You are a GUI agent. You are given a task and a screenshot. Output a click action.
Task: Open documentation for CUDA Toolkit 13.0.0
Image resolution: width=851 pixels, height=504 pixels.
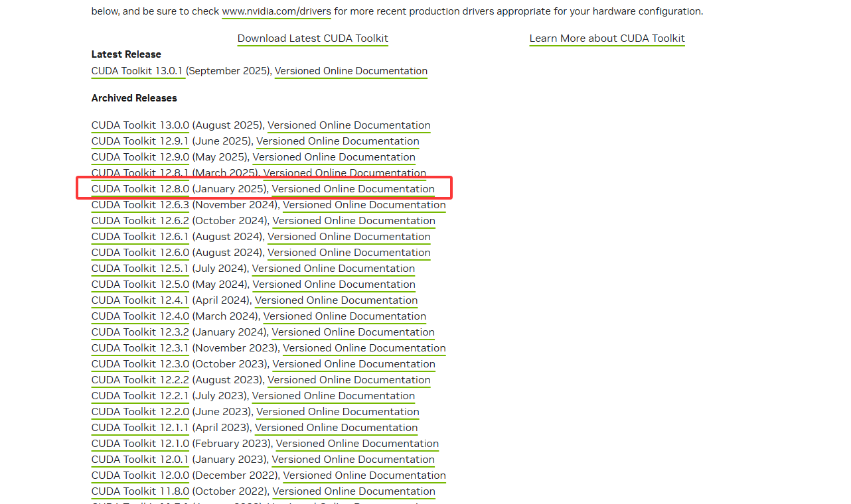coord(349,125)
